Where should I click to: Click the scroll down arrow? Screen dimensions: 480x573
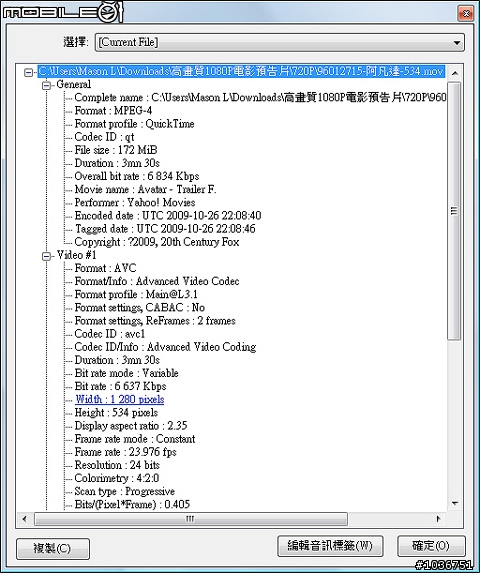tap(455, 504)
